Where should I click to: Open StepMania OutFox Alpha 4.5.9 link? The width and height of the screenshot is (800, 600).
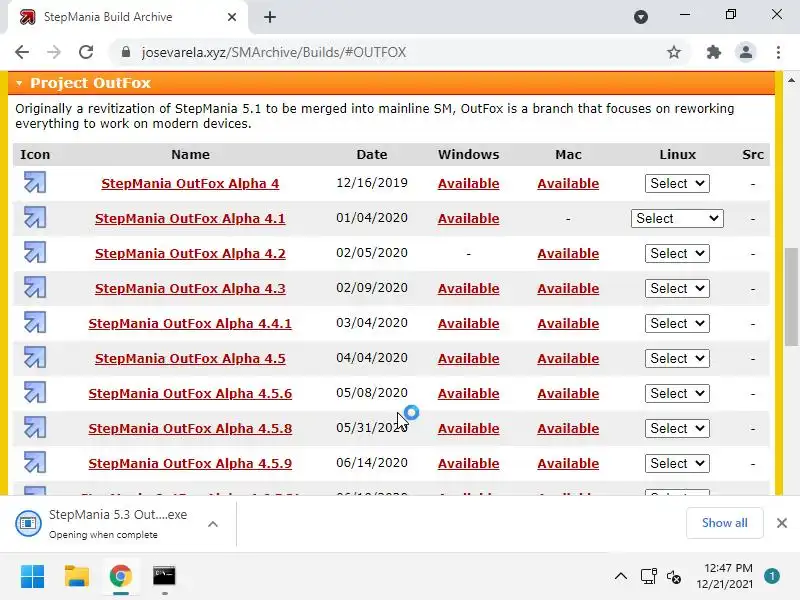tap(190, 463)
